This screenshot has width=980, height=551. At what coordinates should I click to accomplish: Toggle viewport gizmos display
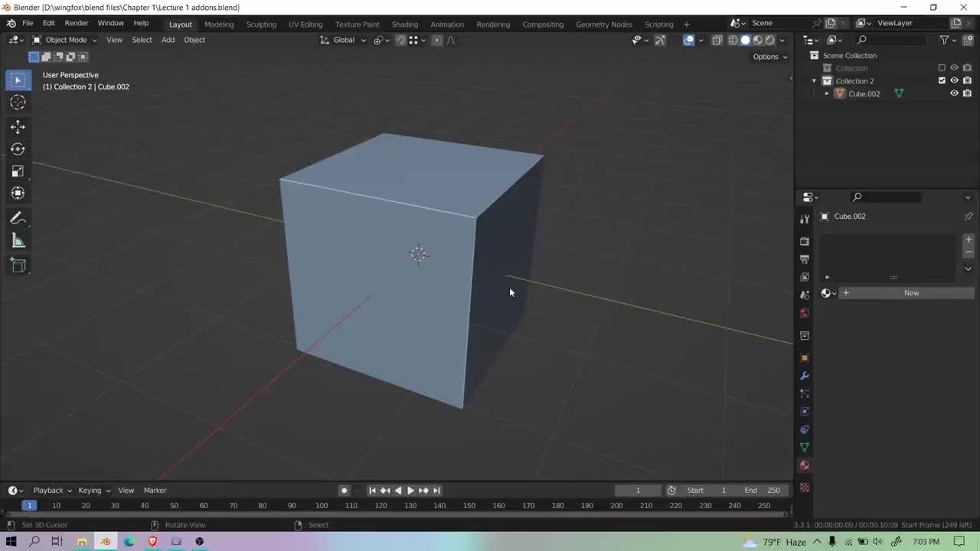pyautogui.click(x=660, y=40)
